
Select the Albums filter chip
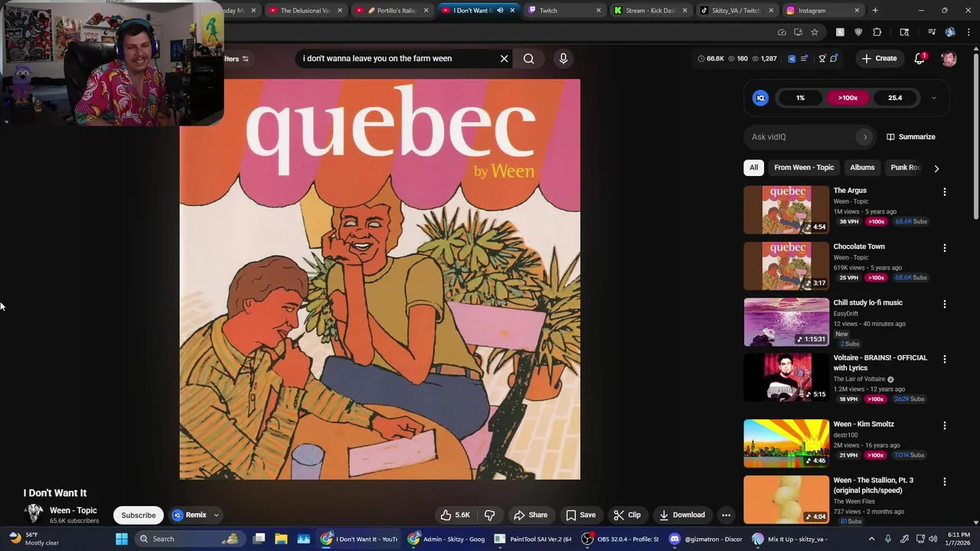862,168
